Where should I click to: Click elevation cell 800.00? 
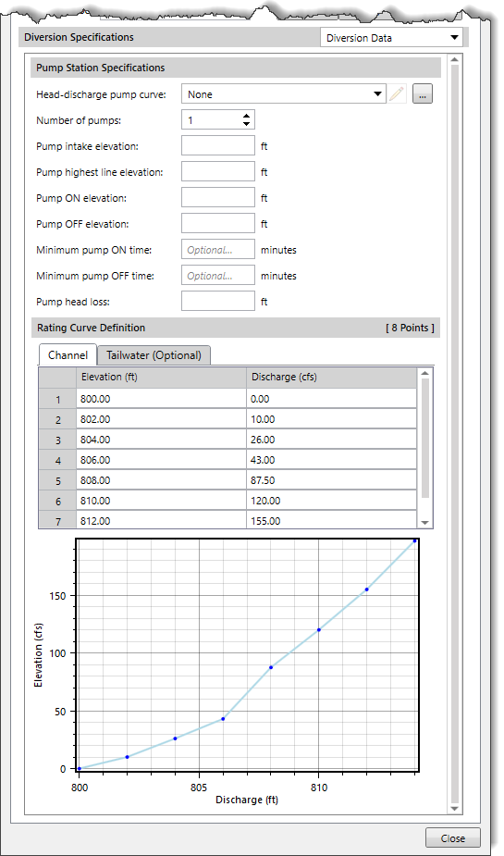point(161,399)
